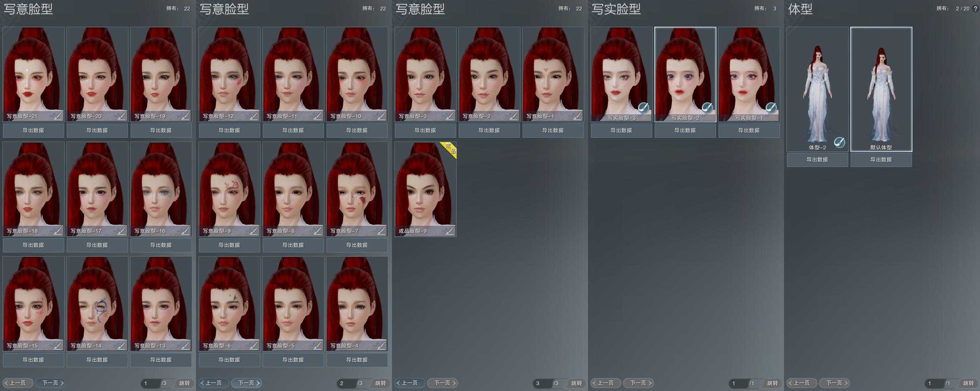
Task: Click 跳转 in the 体型 panel
Action: pos(968,383)
